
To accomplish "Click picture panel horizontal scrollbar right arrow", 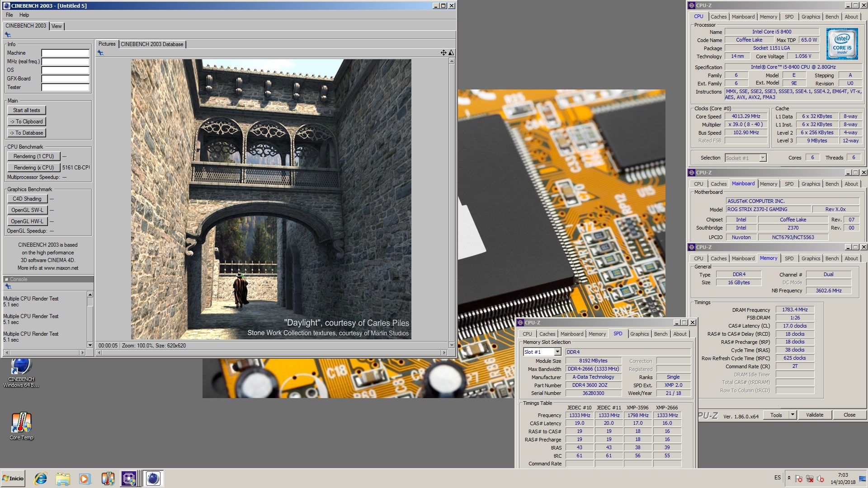I will [444, 352].
